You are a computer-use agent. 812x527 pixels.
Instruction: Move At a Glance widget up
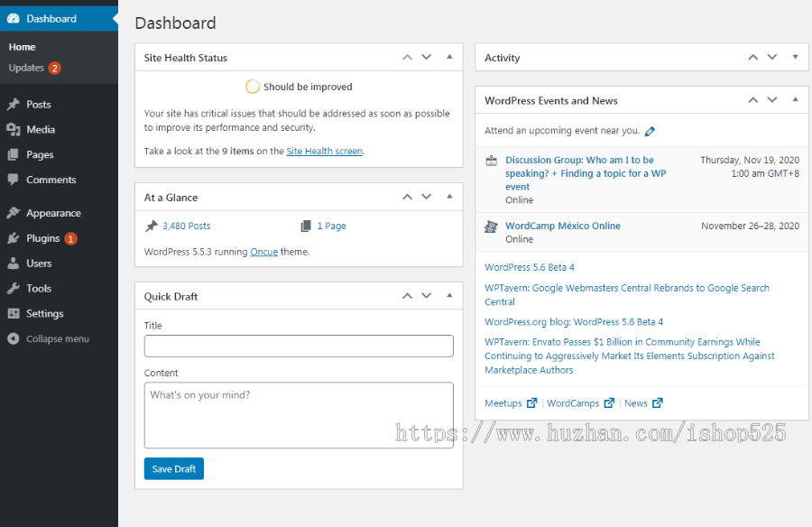(408, 197)
